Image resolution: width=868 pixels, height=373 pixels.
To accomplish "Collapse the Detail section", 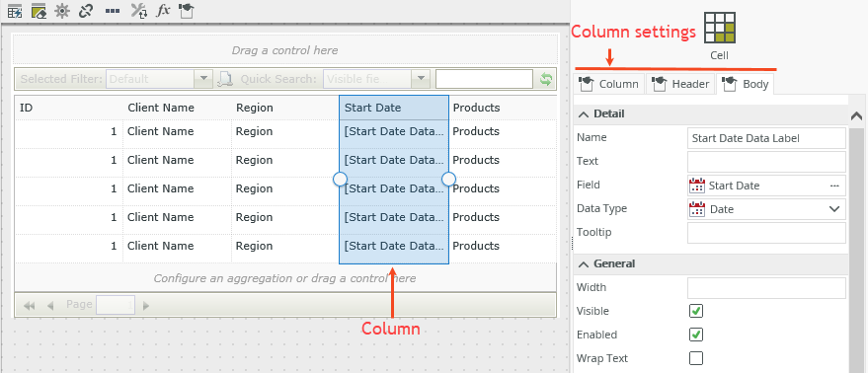I will tap(584, 114).
